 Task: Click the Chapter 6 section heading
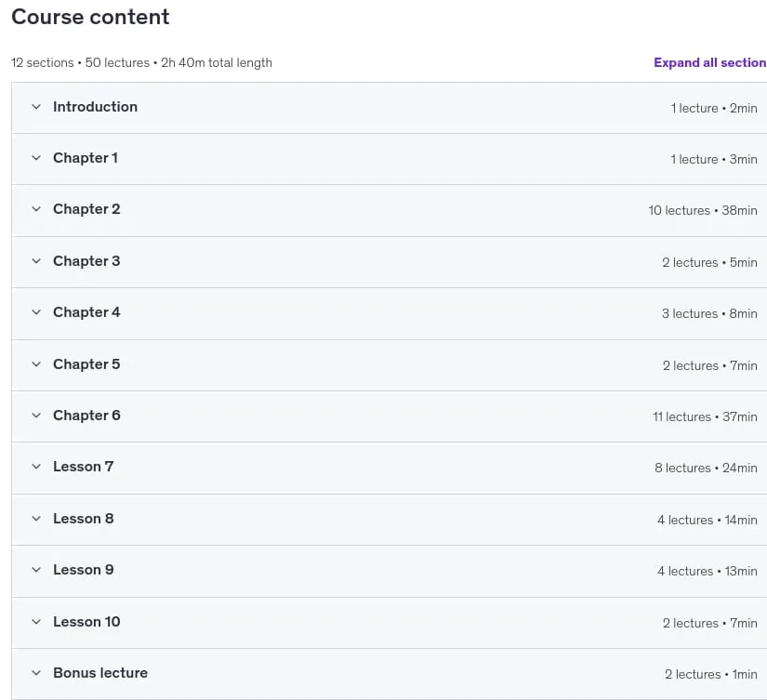click(86, 416)
